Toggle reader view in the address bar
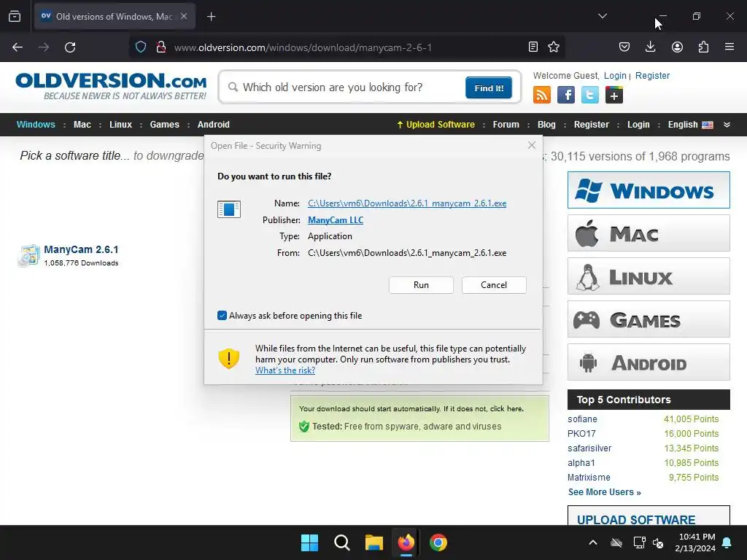This screenshot has height=560, width=747. pyautogui.click(x=533, y=47)
